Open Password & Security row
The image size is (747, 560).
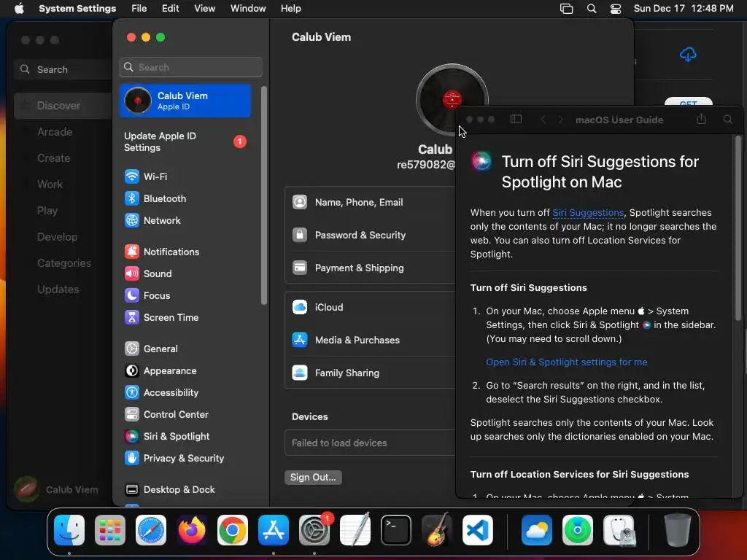(x=370, y=236)
